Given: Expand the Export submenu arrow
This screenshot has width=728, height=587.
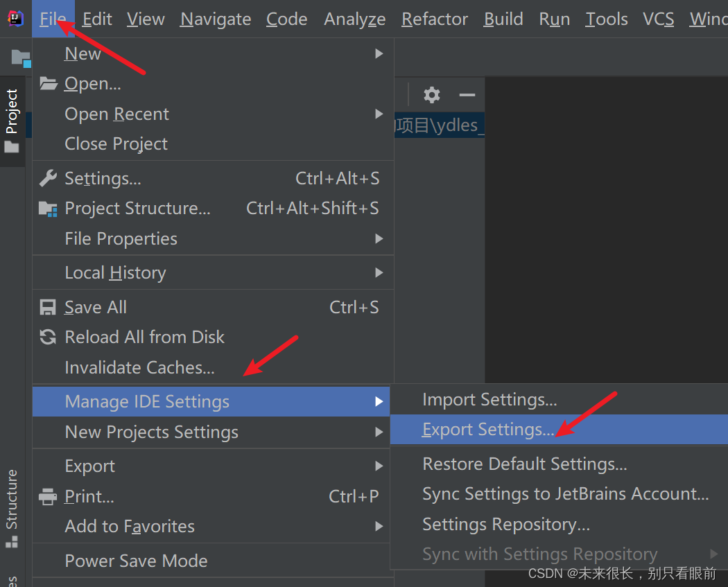Looking at the screenshot, I should coord(379,466).
